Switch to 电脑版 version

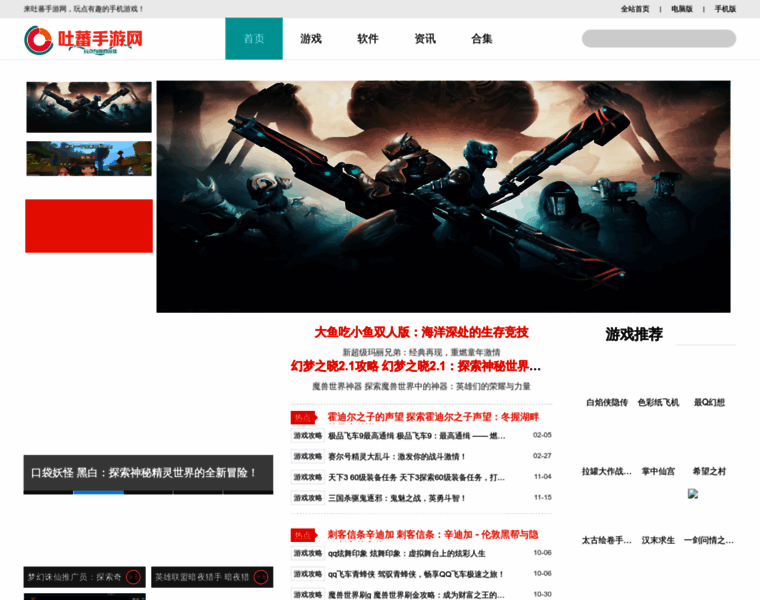click(682, 9)
